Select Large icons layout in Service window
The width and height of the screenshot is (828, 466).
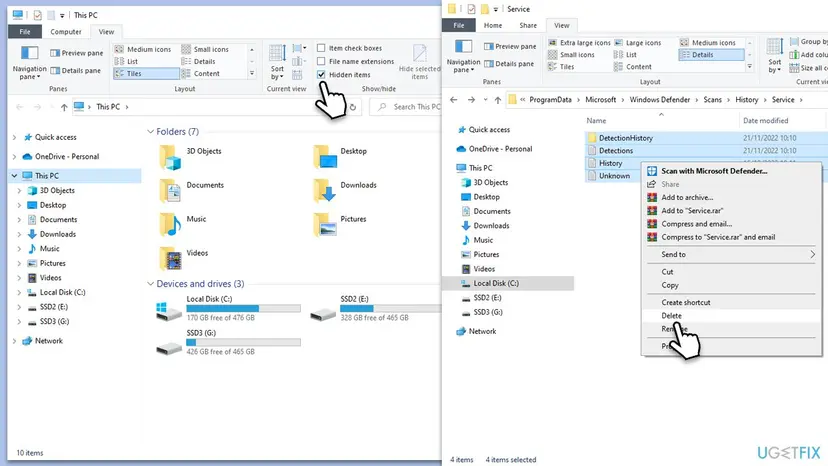click(637, 42)
